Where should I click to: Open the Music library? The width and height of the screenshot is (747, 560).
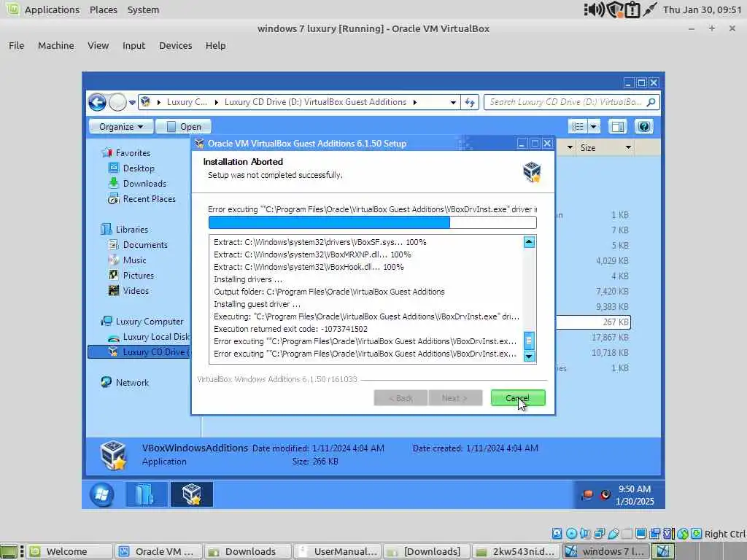pos(135,260)
